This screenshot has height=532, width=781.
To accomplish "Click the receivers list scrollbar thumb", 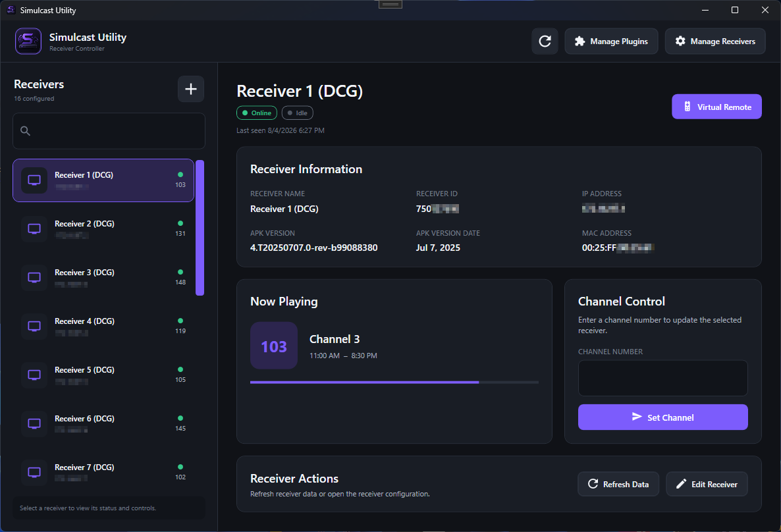I will click(x=200, y=228).
